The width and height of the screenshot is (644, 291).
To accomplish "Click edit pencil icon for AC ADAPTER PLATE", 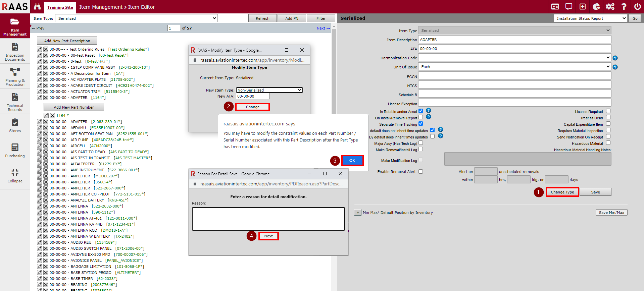I will tap(40, 79).
